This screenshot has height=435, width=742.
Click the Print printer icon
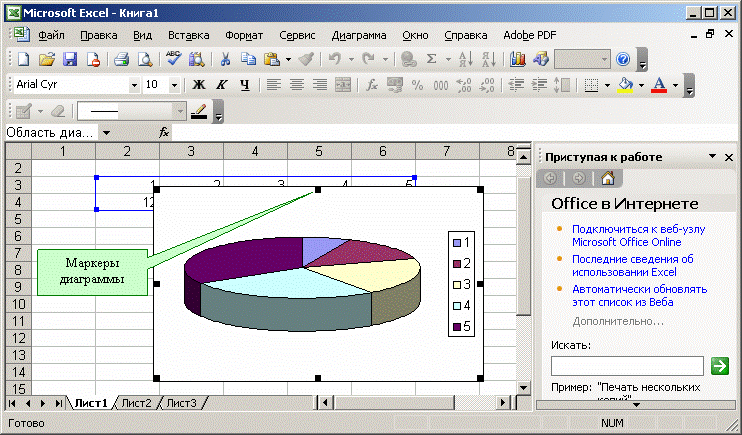coord(121,60)
